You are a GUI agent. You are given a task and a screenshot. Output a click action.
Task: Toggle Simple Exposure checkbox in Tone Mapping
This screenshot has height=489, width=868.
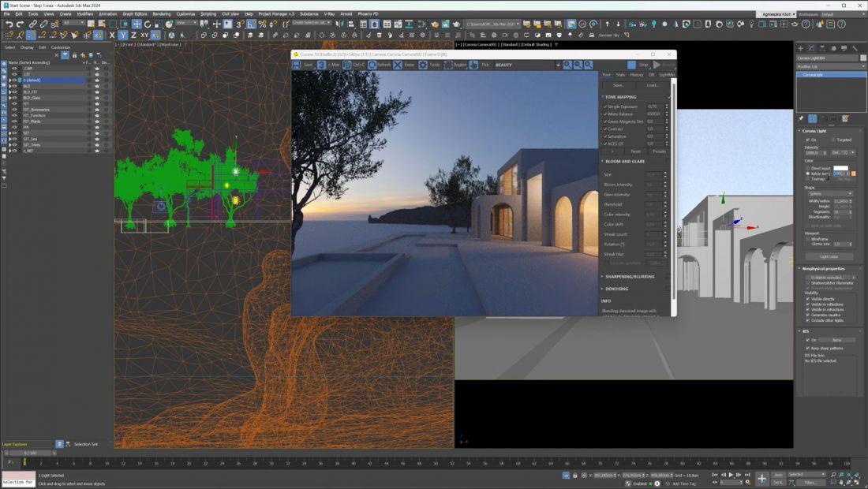[x=605, y=106]
